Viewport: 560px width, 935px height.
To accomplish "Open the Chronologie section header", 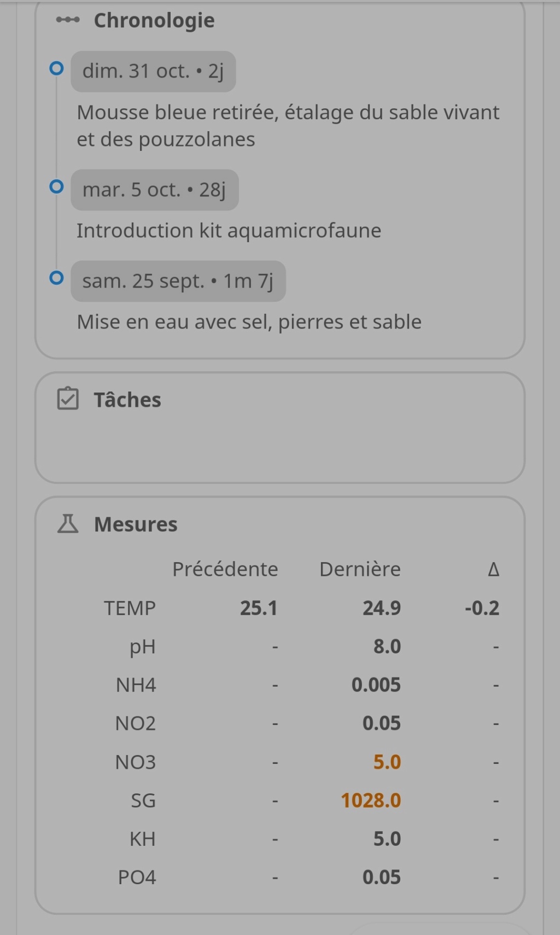I will (x=154, y=20).
